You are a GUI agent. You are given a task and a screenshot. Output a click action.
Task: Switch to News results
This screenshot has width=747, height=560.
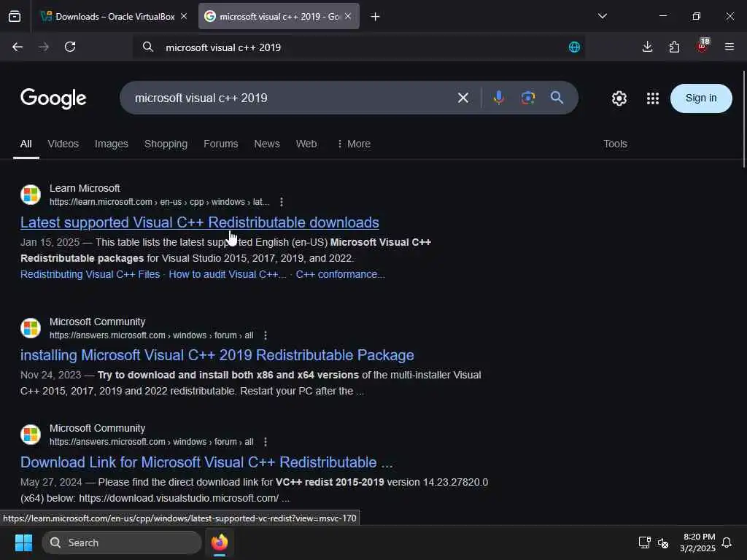click(x=267, y=144)
